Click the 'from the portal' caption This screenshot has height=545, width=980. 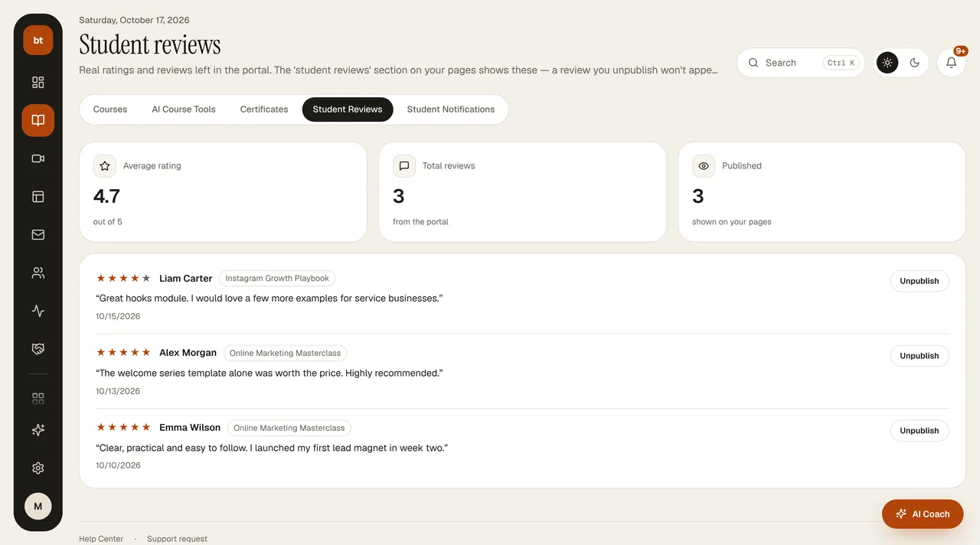(420, 222)
